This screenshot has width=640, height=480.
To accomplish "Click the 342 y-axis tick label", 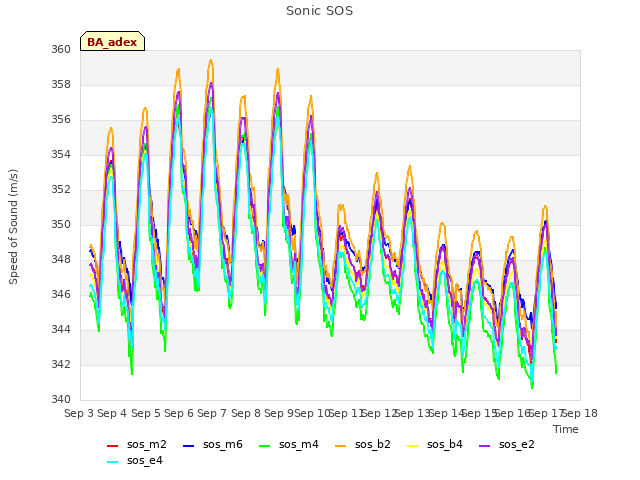I will coord(61,364).
